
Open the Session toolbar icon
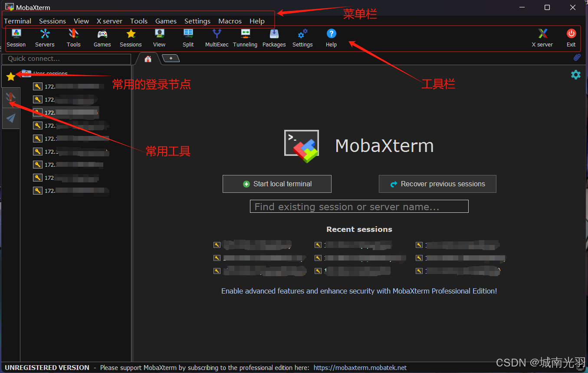coord(16,38)
